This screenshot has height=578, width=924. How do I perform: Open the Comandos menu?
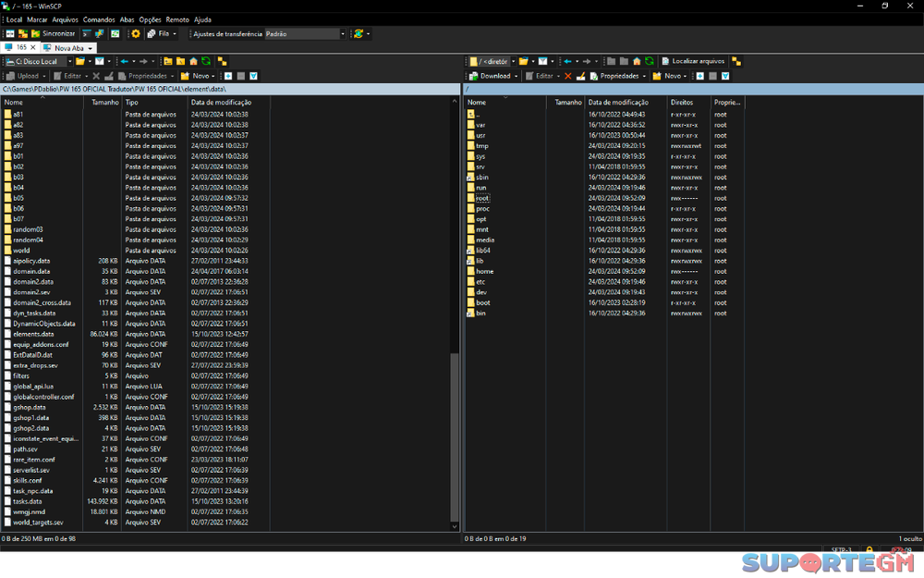coord(99,19)
